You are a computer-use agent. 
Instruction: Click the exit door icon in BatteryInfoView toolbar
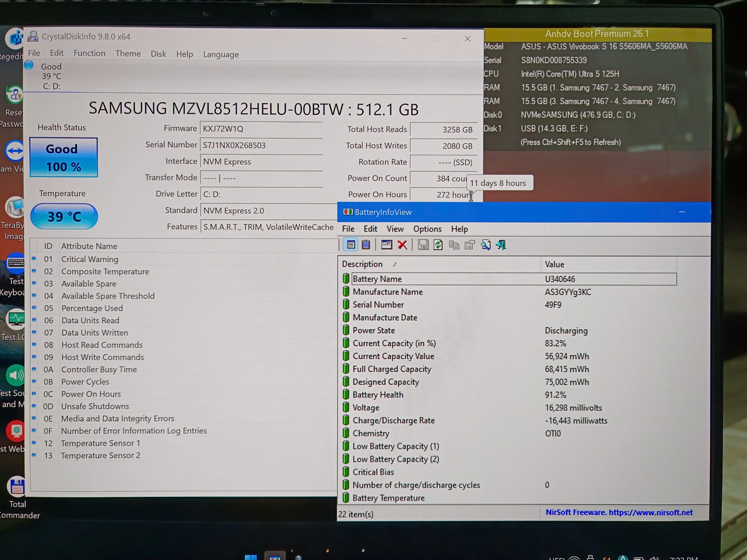(x=501, y=245)
